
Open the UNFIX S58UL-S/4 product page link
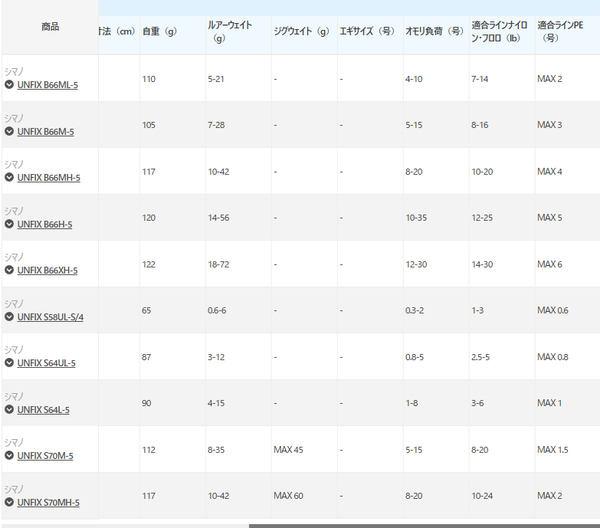pos(50,316)
